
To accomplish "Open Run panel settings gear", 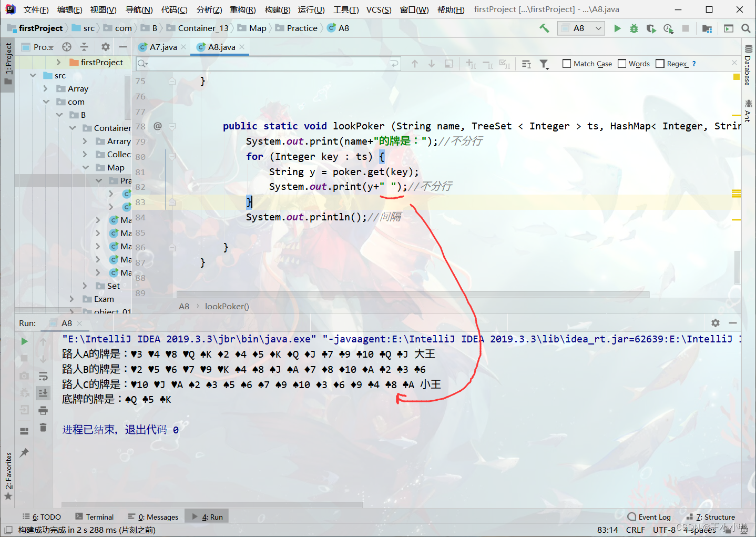I will click(715, 323).
